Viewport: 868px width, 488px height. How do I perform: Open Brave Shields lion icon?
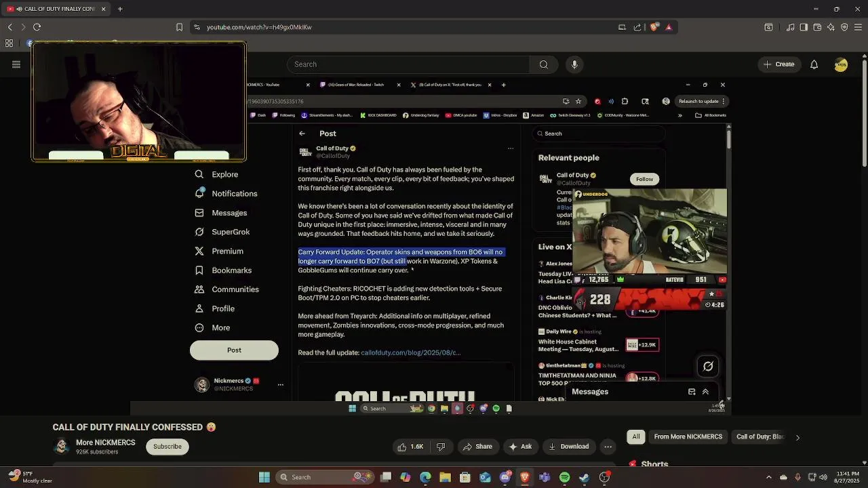point(654,27)
